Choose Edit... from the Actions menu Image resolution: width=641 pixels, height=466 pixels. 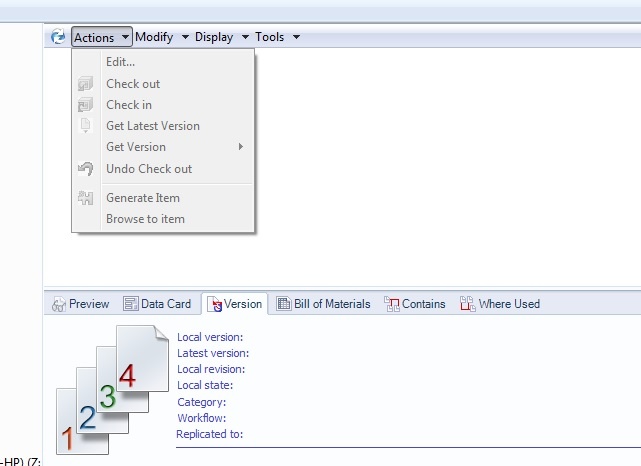coord(163,62)
